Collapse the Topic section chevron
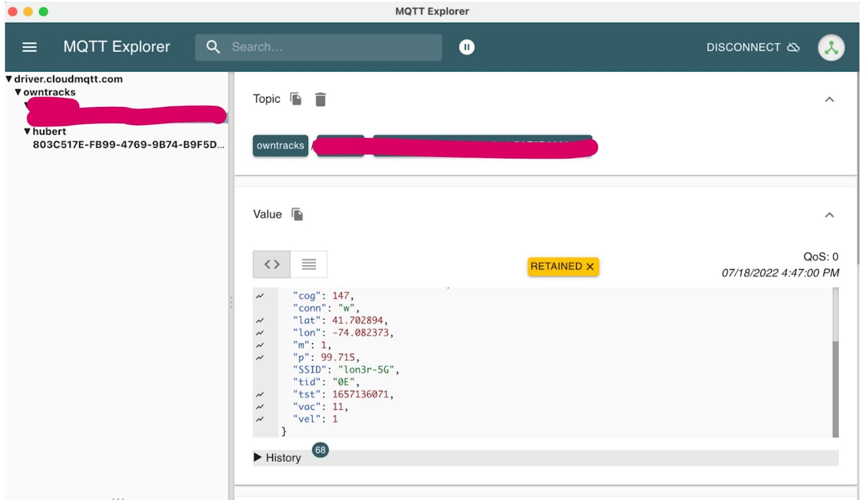868x500 pixels. coord(829,99)
